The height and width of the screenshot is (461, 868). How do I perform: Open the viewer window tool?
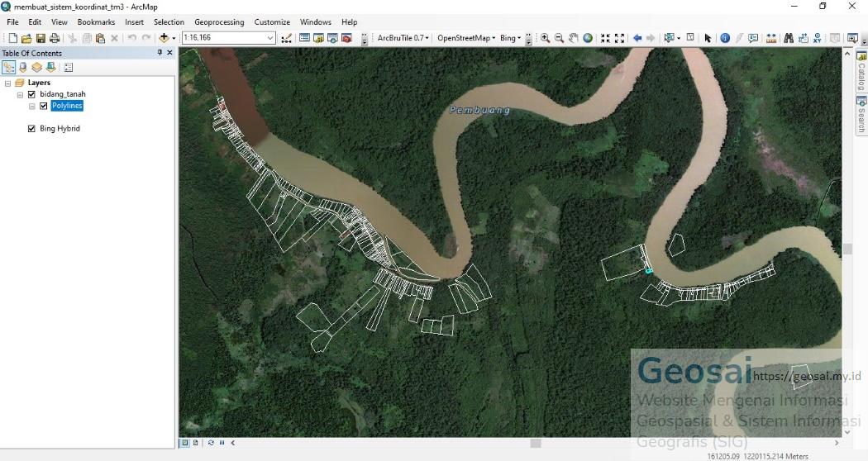click(x=852, y=38)
